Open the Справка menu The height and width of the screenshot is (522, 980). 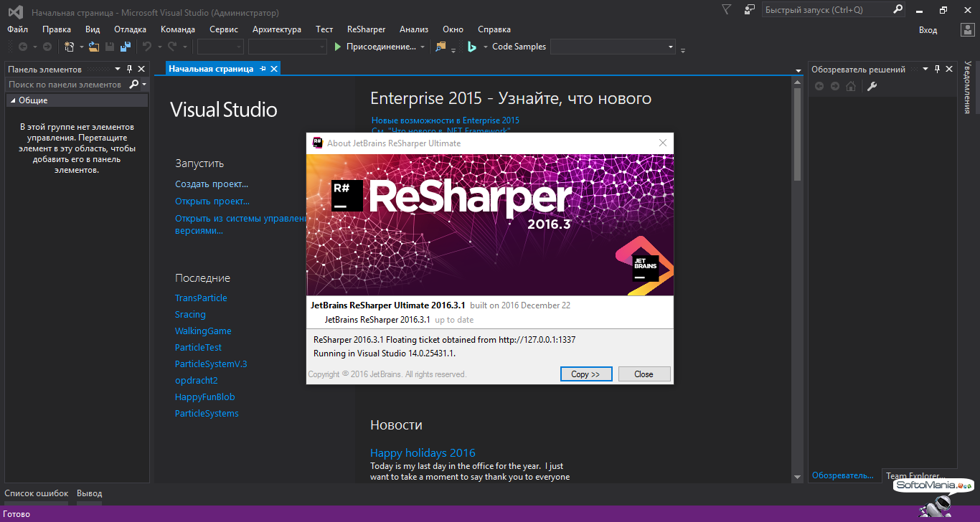pyautogui.click(x=494, y=29)
